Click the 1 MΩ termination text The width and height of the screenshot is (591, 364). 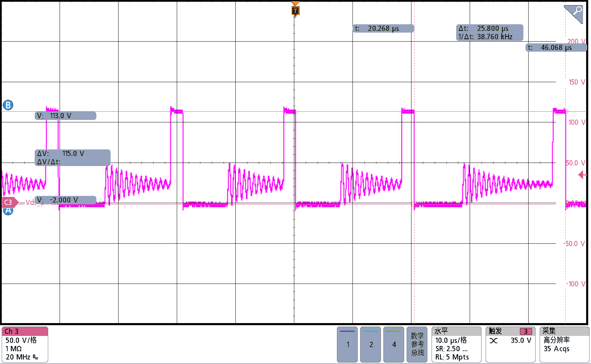[x=14, y=349]
